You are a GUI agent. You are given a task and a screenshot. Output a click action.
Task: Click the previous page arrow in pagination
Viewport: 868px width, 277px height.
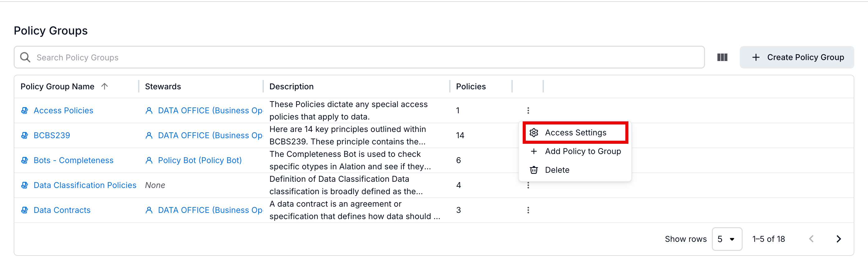(811, 239)
